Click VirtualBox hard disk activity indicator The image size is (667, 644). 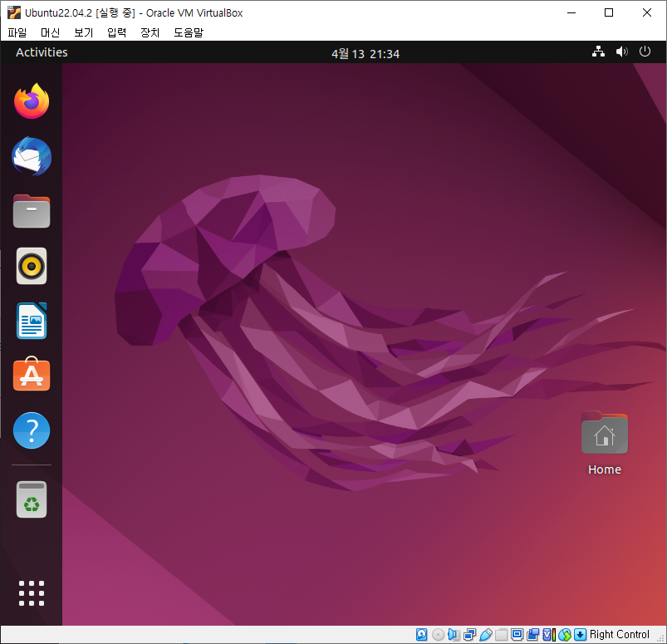click(422, 635)
